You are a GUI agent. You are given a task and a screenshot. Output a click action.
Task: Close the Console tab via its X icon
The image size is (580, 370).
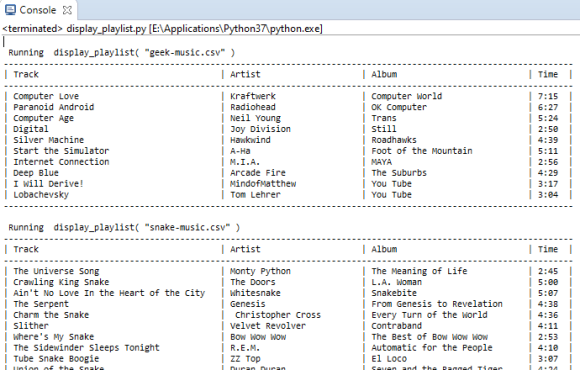[x=67, y=10]
